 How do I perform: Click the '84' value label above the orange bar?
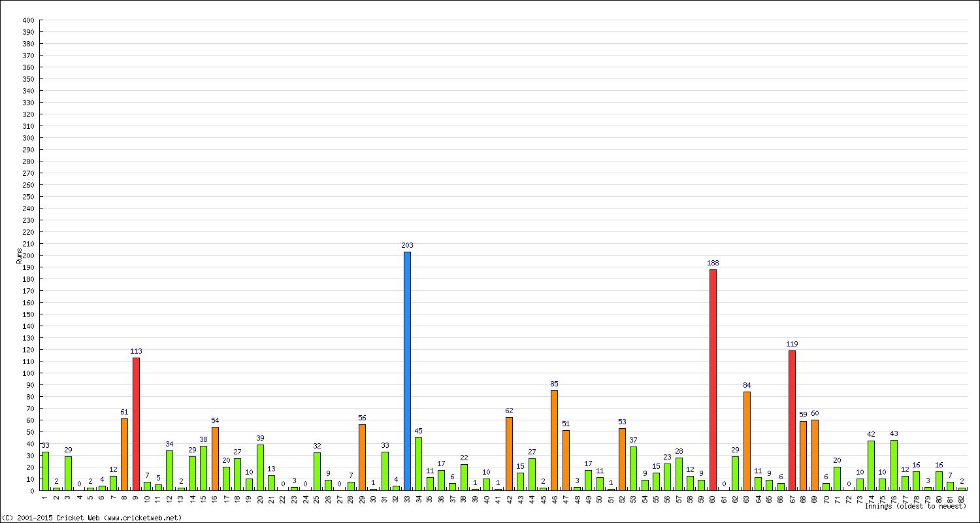coord(747,386)
